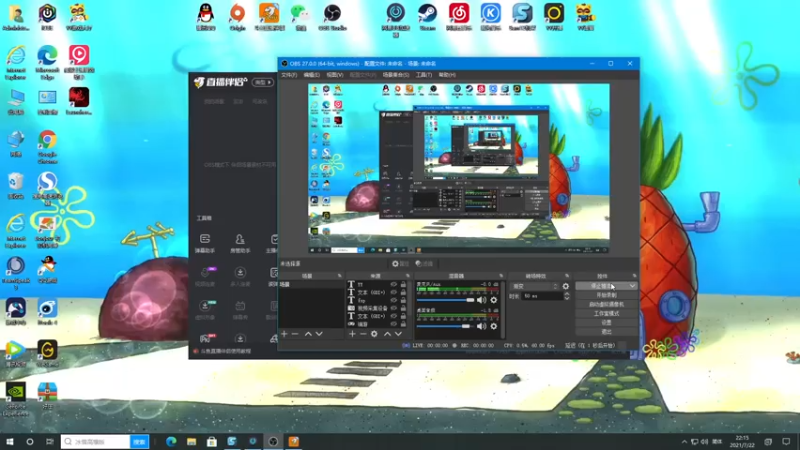Remove the selected scene with the minus icon
Viewport: 800px width, 450px height.
coord(295,334)
